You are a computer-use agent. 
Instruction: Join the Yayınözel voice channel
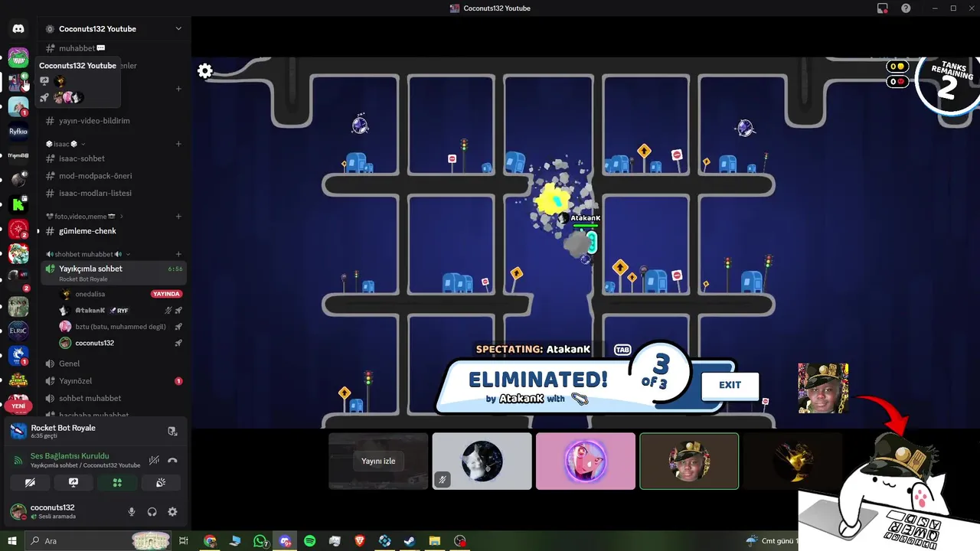[113, 381]
